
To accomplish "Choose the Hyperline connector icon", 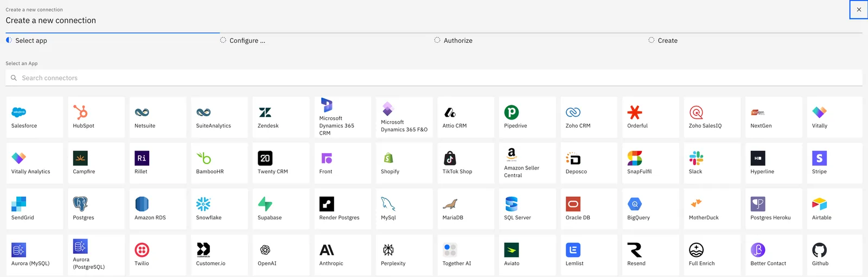I will [x=758, y=158].
